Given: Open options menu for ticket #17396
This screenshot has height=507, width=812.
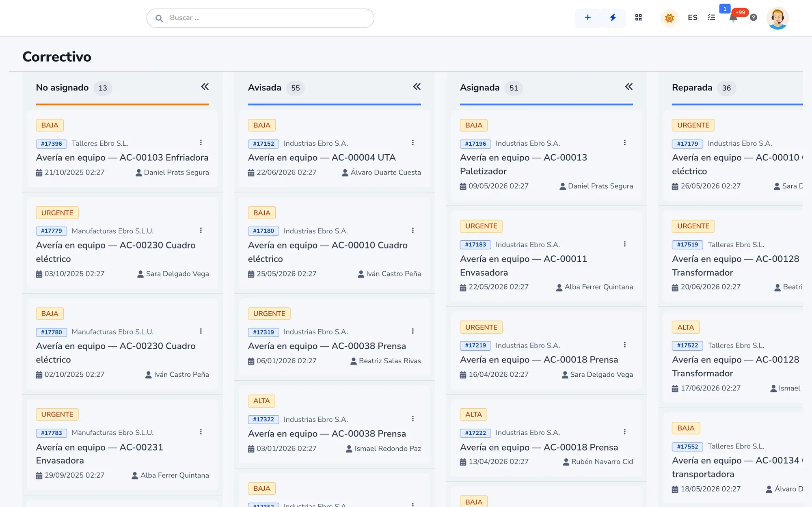Looking at the screenshot, I should tap(201, 143).
